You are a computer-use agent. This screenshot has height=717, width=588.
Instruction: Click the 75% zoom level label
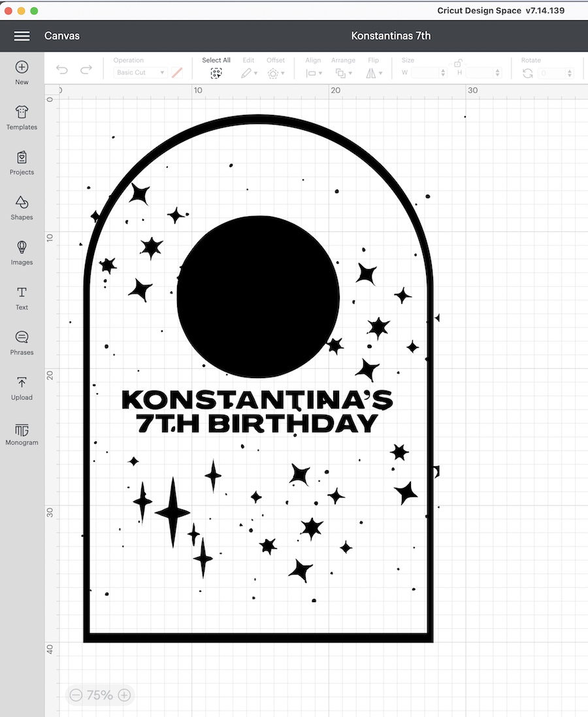click(100, 695)
